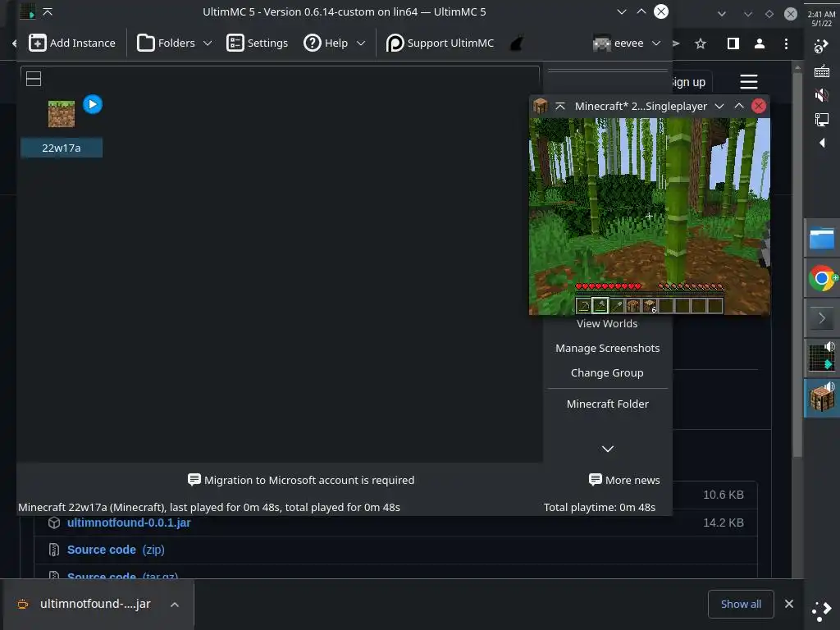Image resolution: width=840 pixels, height=630 pixels.
Task: Select the second hotbar slot in Minecraft
Action: (600, 305)
